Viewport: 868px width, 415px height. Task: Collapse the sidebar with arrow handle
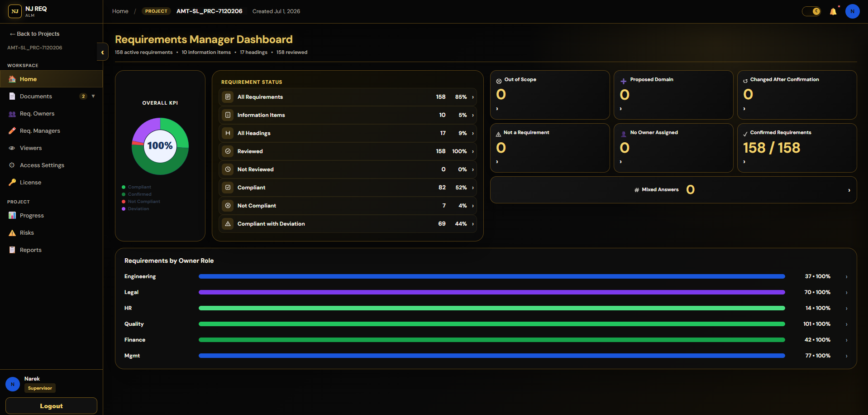coord(102,52)
